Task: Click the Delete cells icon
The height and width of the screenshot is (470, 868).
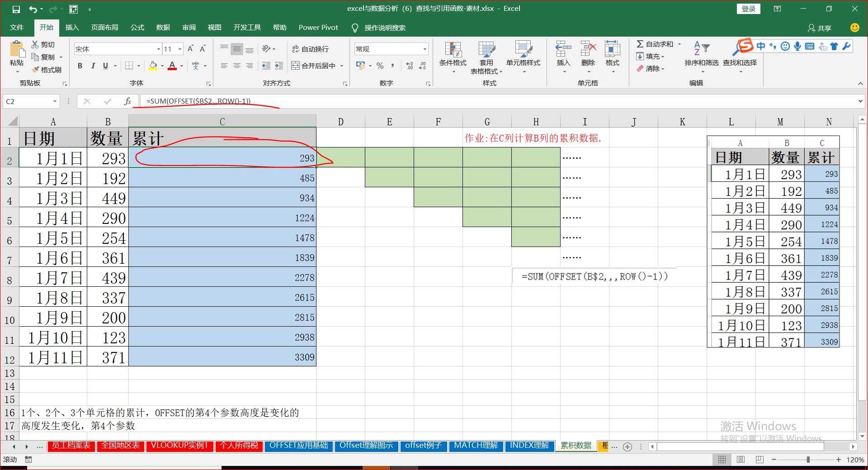Action: (x=588, y=49)
